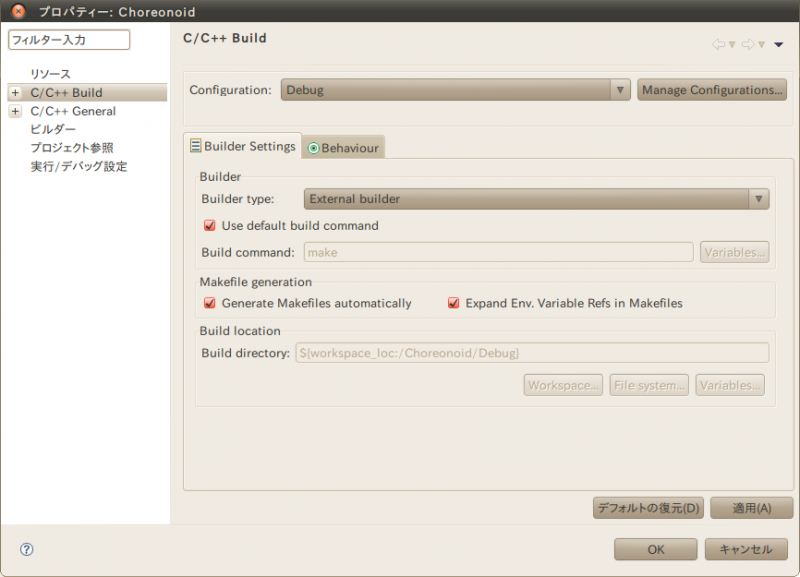Viewport: 800px width, 577px height.
Task: Toggle Expand Env. Variable Refs in Makefiles
Action: 454,303
